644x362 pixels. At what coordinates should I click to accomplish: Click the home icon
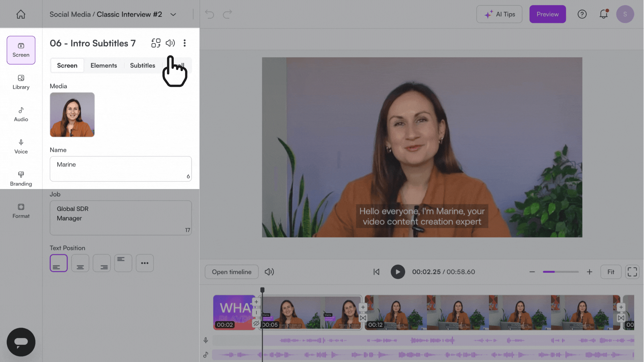click(21, 14)
